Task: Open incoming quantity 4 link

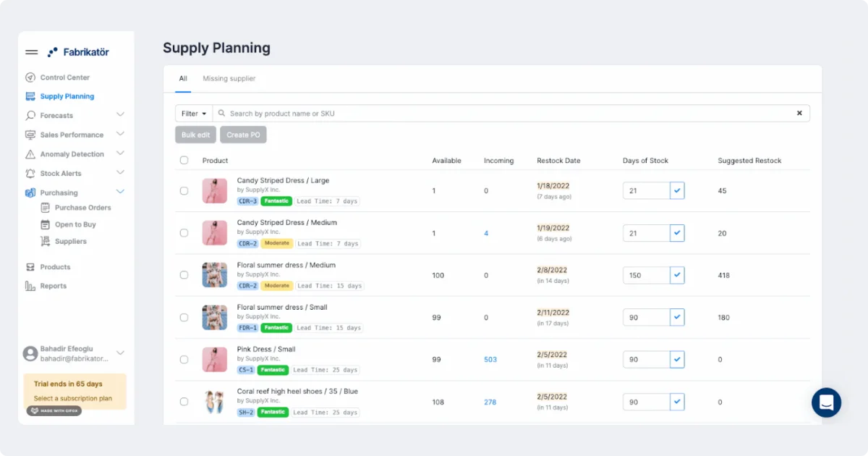Action: [486, 233]
